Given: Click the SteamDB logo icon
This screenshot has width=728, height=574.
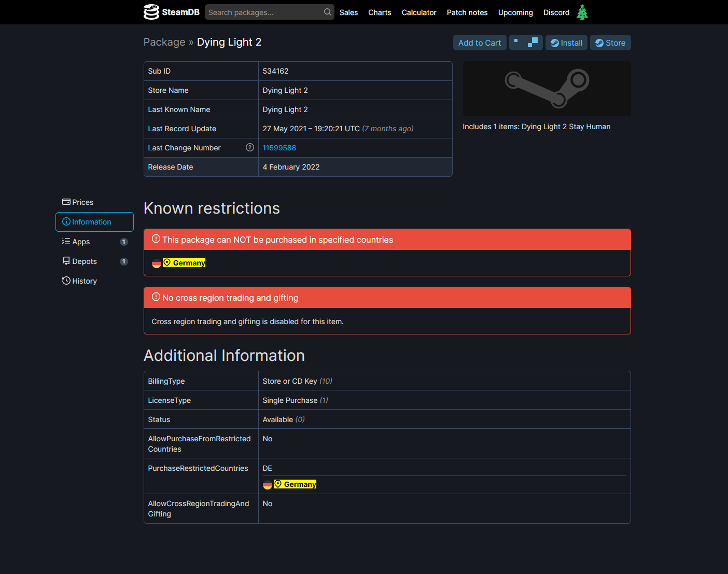Looking at the screenshot, I should point(150,12).
